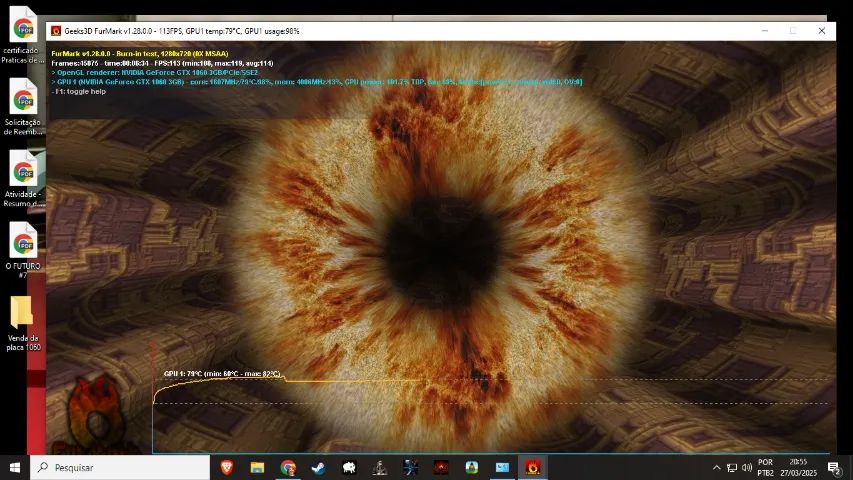This screenshot has height=480, width=853.
Task: Open the POR PTB2 language selector
Action: [765, 467]
